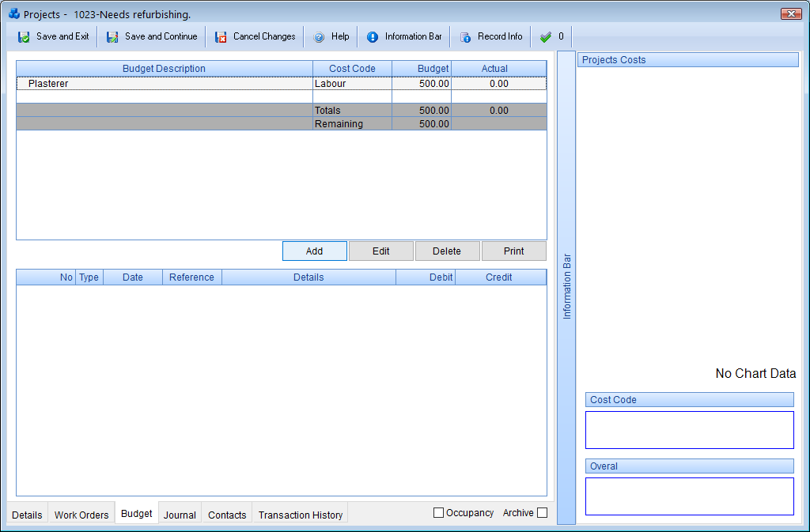
Task: Click the Type column header
Action: coord(89,277)
